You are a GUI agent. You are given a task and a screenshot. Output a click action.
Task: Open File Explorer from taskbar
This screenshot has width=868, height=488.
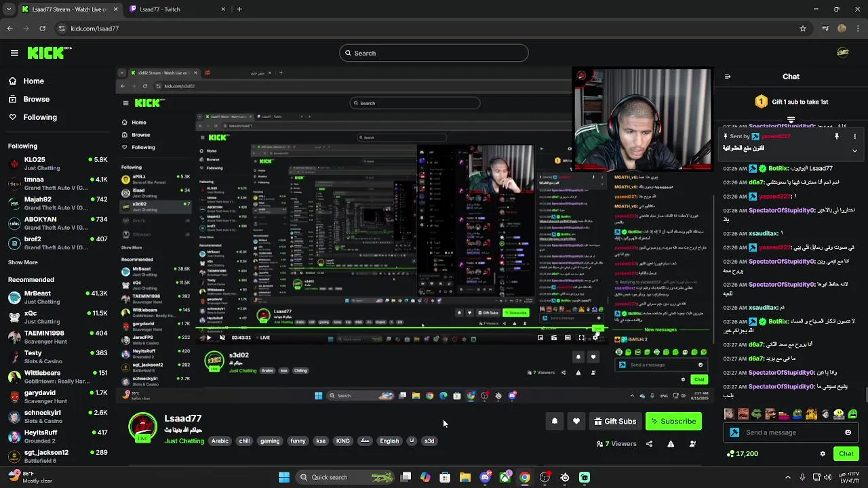pyautogui.click(x=465, y=477)
